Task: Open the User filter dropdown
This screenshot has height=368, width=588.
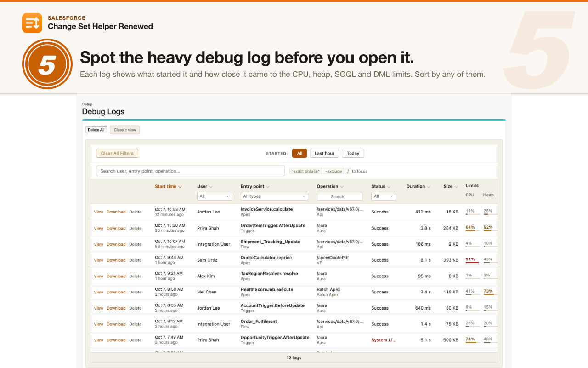Action: tap(215, 196)
